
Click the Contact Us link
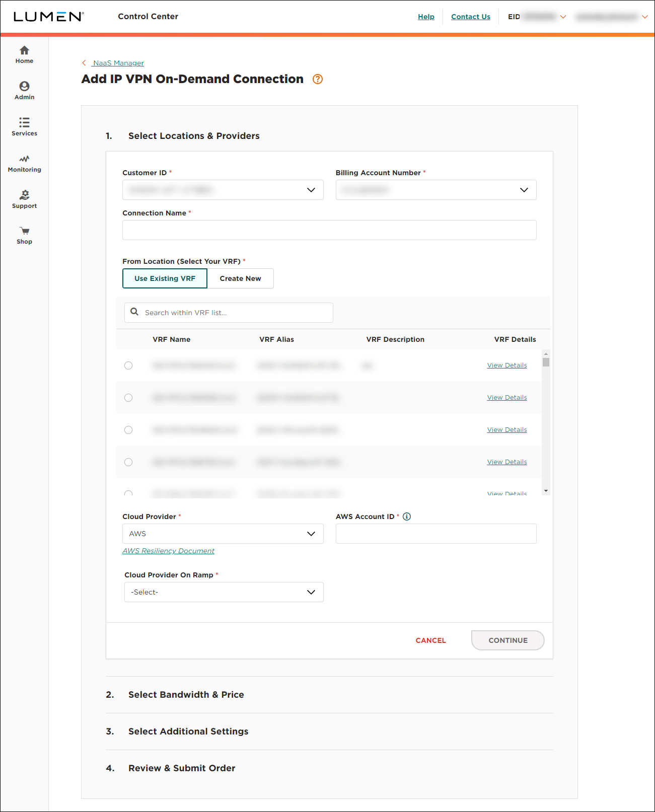(471, 17)
